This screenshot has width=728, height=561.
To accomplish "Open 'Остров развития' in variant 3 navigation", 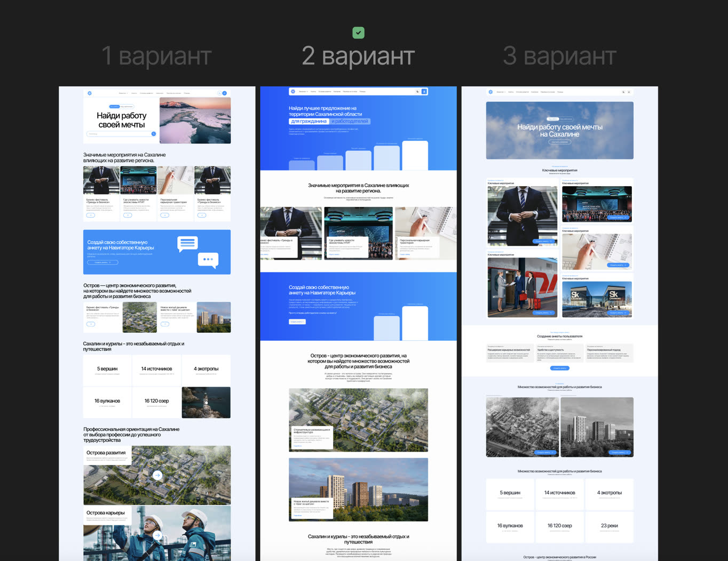I will [522, 92].
